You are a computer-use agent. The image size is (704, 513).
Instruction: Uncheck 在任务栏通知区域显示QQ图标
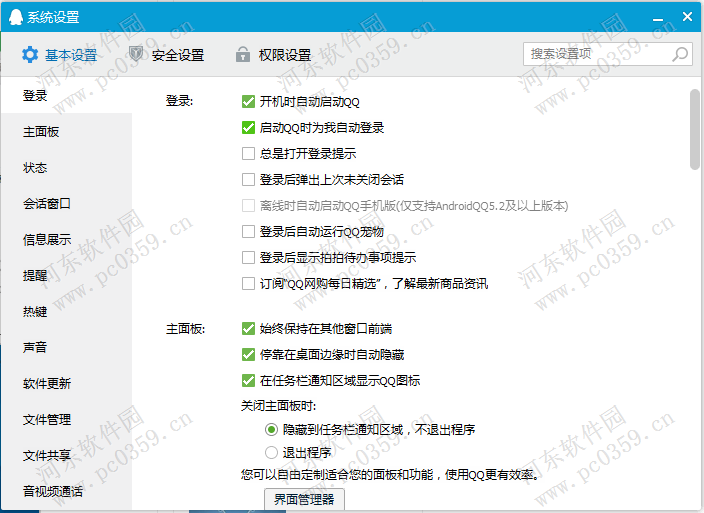(x=248, y=381)
